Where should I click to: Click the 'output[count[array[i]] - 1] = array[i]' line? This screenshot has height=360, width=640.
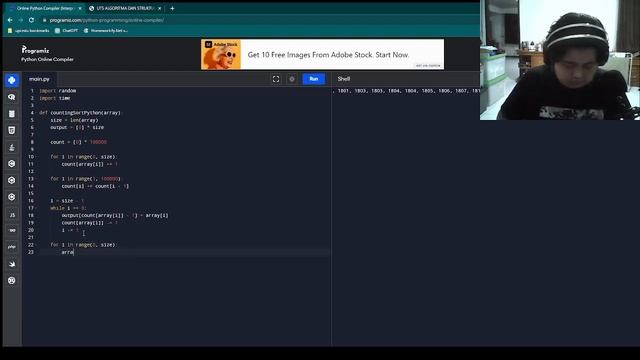pyautogui.click(x=115, y=216)
